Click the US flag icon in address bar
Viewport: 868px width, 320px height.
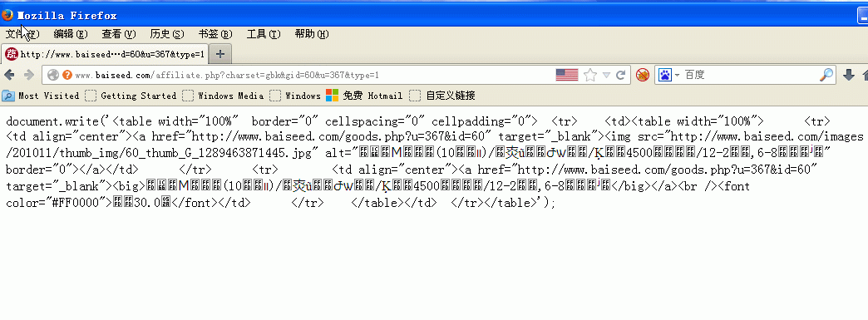[567, 75]
